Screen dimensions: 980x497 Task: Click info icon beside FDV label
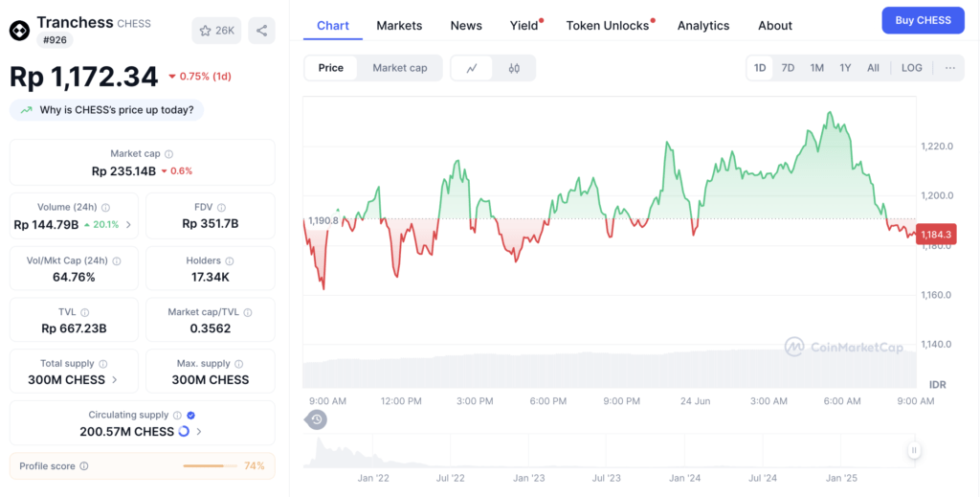(221, 208)
